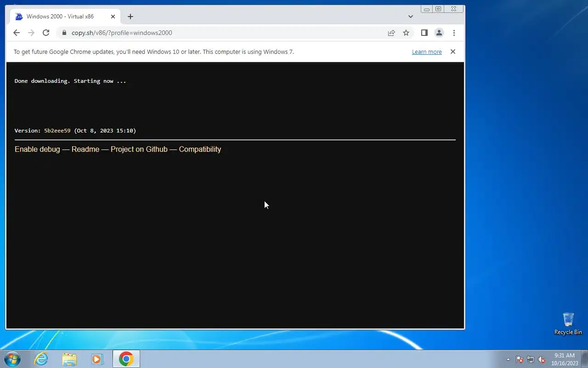Select the Recycle Bin desktop icon
This screenshot has height=368, width=588.
568,324
